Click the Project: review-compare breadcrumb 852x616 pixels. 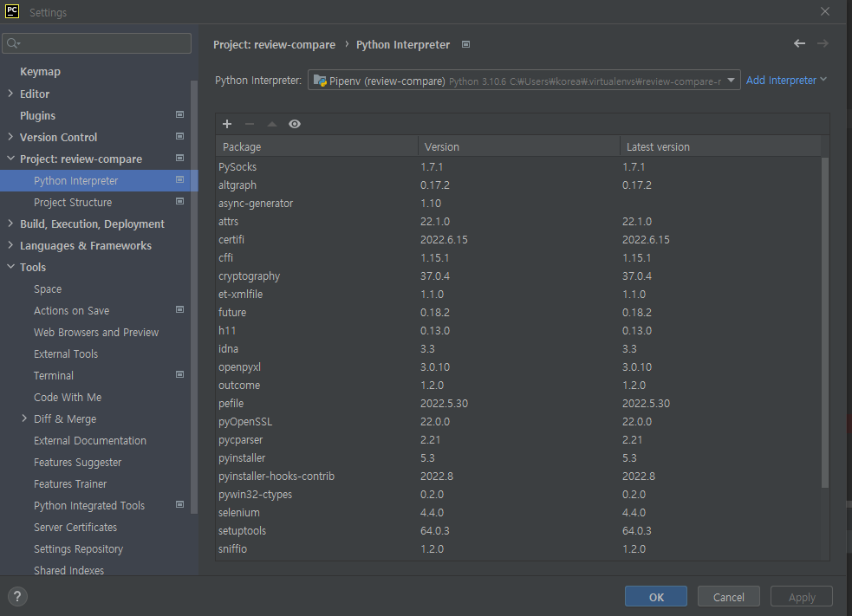click(275, 44)
